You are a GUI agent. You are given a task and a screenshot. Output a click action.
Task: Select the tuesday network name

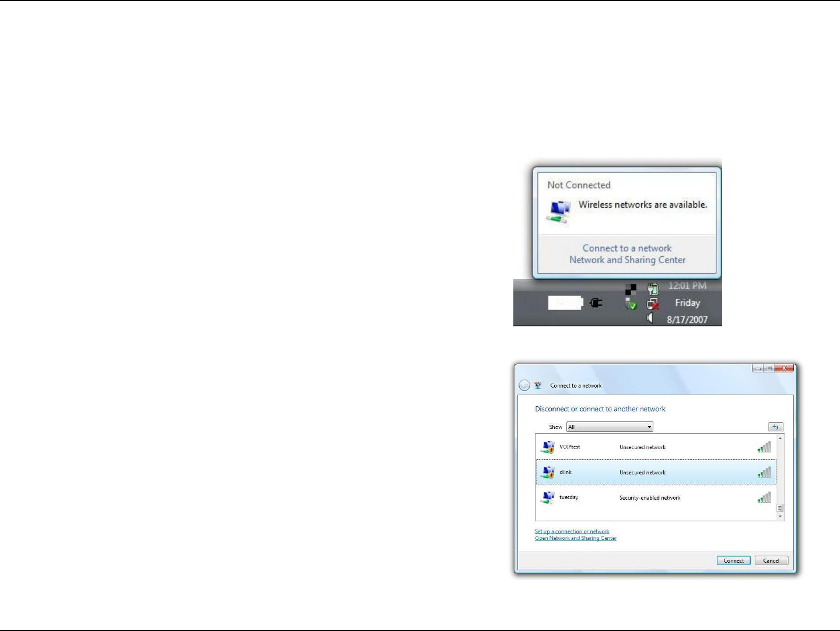coord(569,497)
